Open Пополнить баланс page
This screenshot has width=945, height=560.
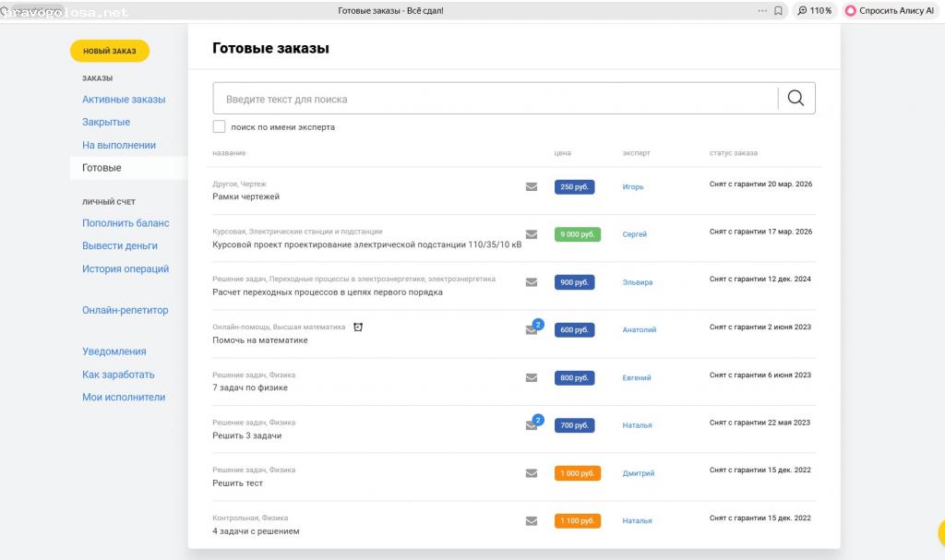click(x=126, y=223)
